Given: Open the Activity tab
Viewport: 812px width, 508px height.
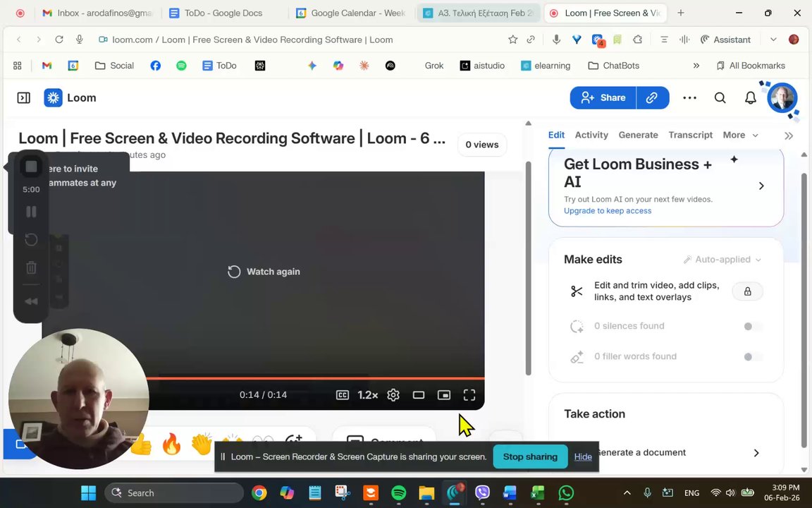Looking at the screenshot, I should tap(591, 135).
